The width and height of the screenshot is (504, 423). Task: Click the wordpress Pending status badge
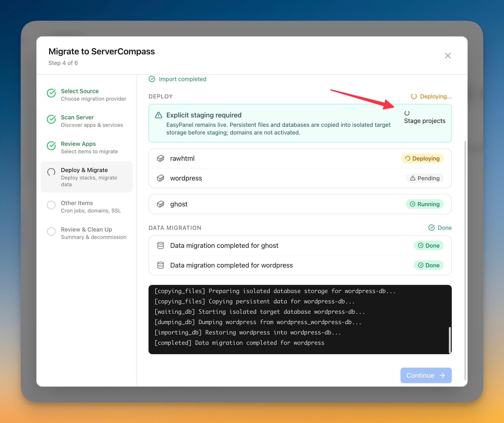pos(425,178)
